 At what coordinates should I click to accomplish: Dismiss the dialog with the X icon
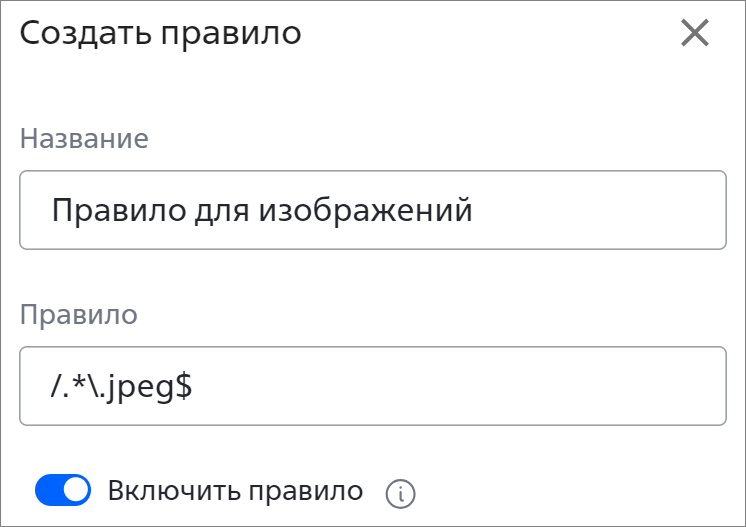(695, 33)
